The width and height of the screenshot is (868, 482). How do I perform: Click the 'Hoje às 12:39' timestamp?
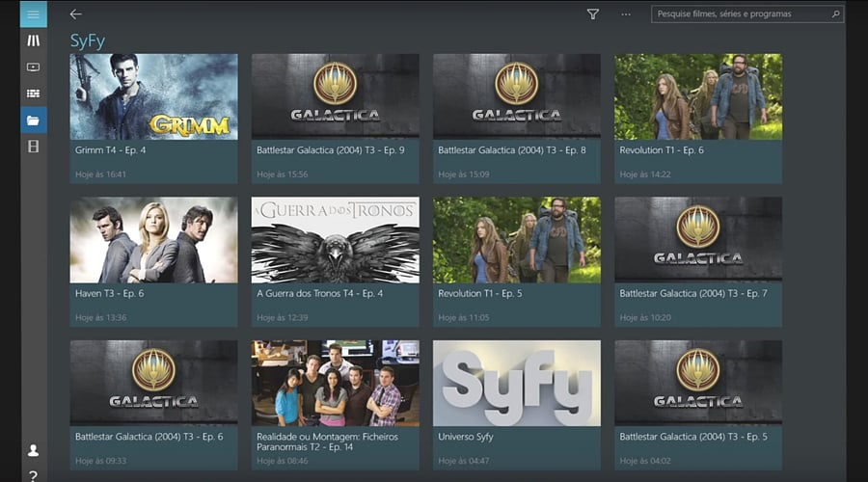coord(283,318)
